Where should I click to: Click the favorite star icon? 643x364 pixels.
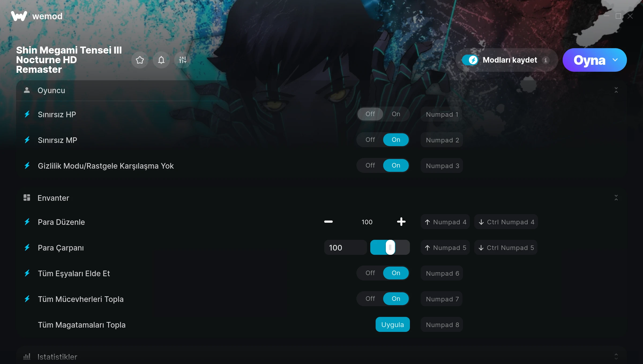point(140,60)
